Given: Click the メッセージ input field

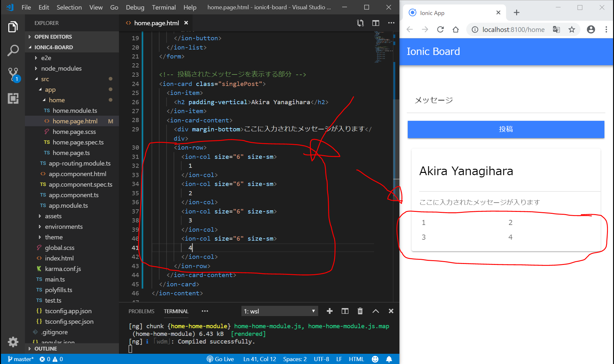Looking at the screenshot, I should [506, 100].
